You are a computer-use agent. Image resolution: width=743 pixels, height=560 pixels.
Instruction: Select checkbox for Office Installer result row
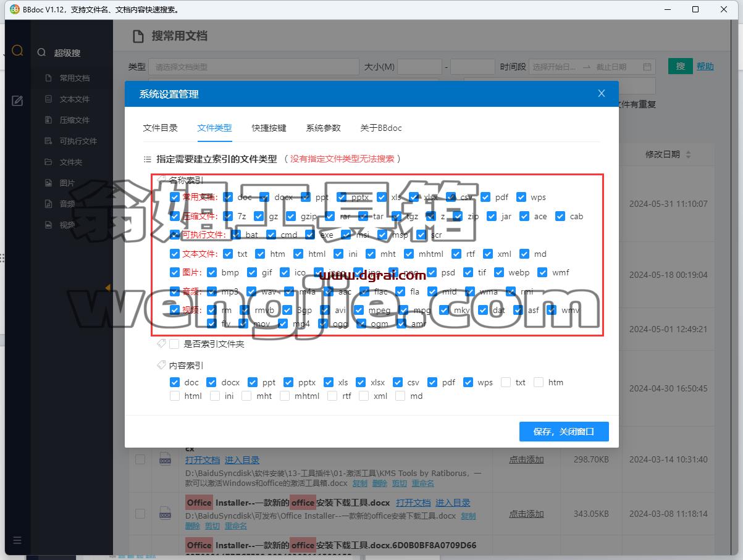coord(140,514)
